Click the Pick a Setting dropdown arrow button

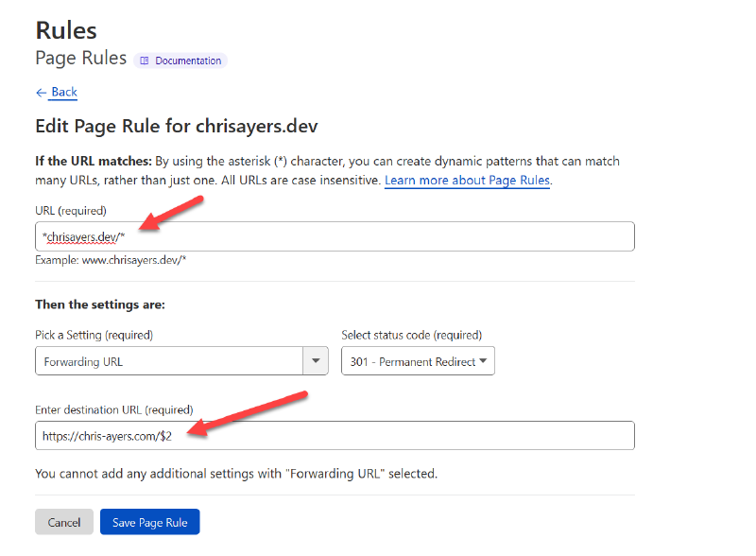(x=315, y=361)
